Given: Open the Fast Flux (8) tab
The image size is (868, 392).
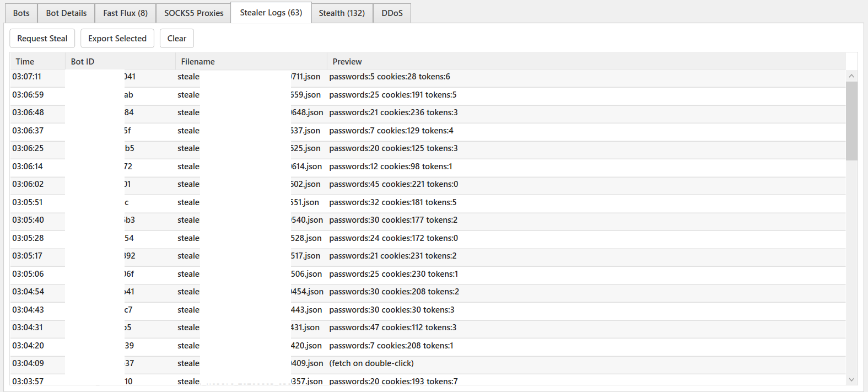Looking at the screenshot, I should pos(125,13).
